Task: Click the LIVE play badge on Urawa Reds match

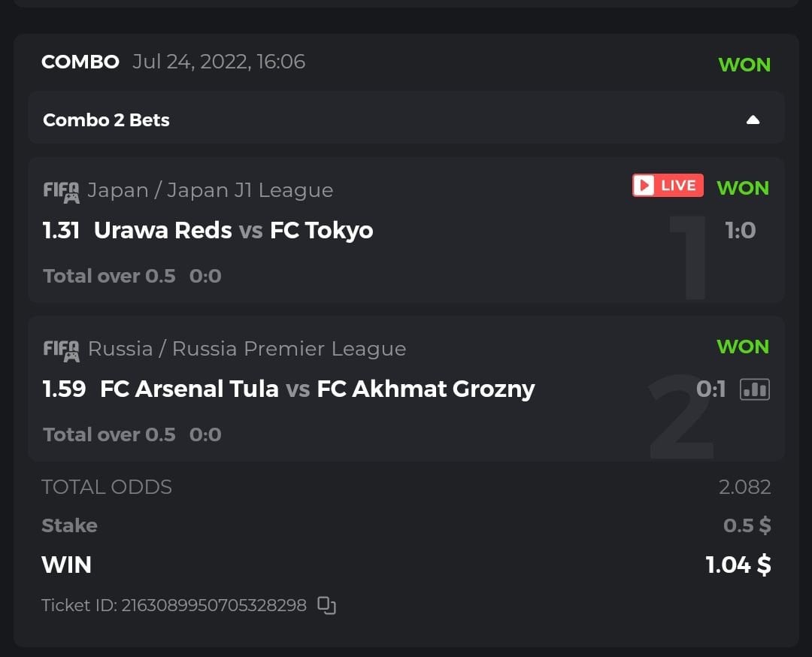Action: coord(668,185)
